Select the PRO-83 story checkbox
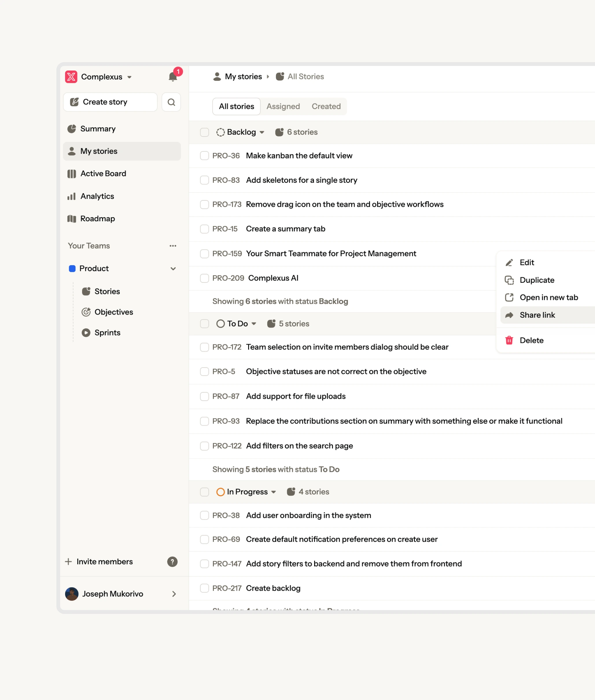This screenshot has width=595, height=700. (205, 180)
